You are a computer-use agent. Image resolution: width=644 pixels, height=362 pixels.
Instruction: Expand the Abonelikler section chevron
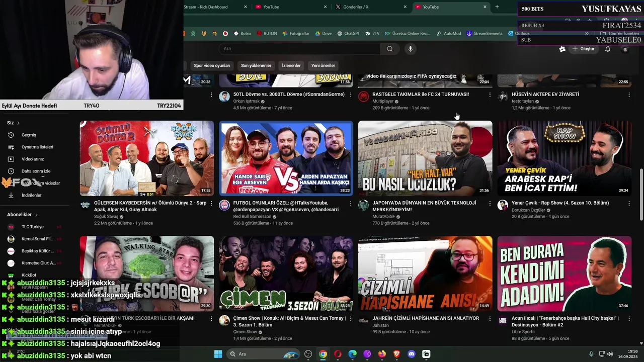(36, 215)
